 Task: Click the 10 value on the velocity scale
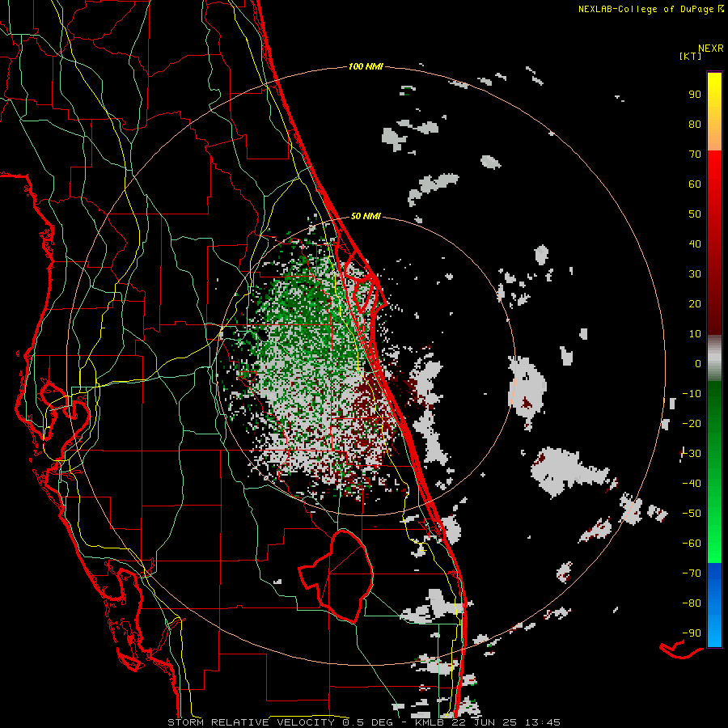(x=695, y=334)
